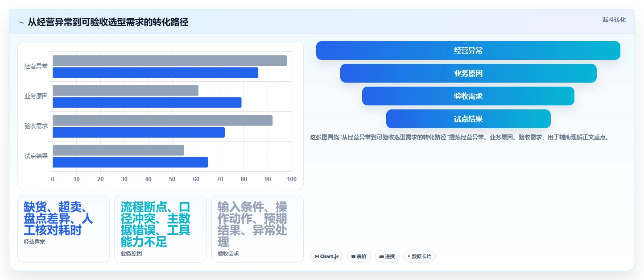Click the gray bar for 验收需求
The height and width of the screenshot is (280, 644).
tap(163, 121)
